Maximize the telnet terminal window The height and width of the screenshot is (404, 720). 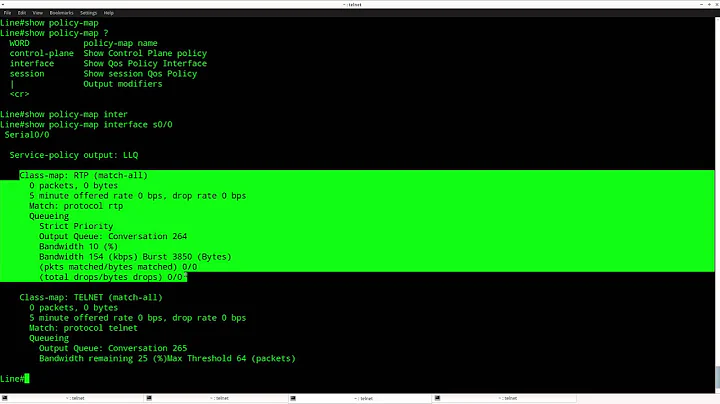(x=709, y=4)
